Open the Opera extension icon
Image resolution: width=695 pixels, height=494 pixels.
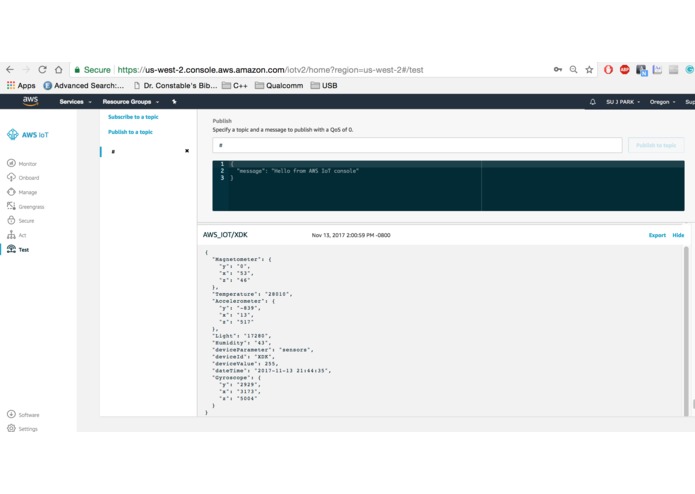pos(609,70)
